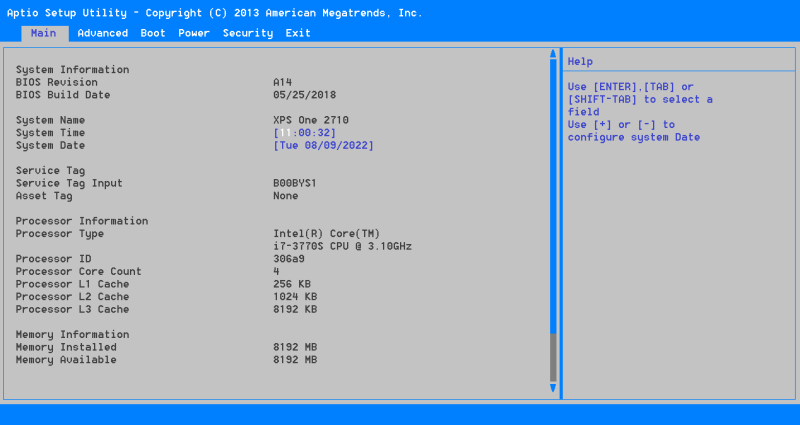Click the 306a9 processor ID value
Viewport: 800px width, 425px height.
(x=289, y=259)
